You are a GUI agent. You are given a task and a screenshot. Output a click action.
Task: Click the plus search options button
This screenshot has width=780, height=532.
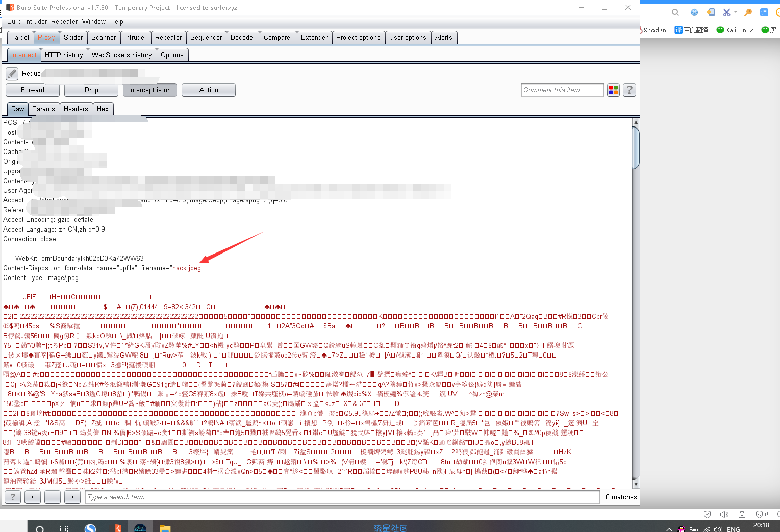tap(53, 497)
